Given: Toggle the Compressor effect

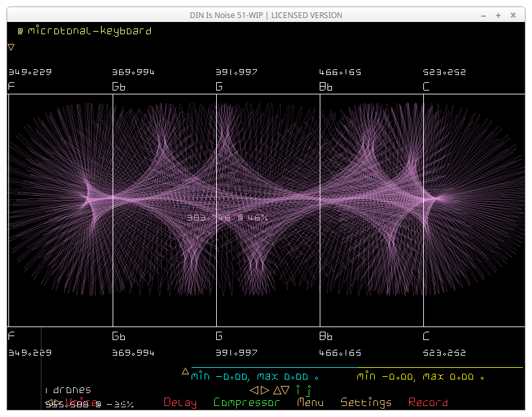Looking at the screenshot, I should click(247, 402).
